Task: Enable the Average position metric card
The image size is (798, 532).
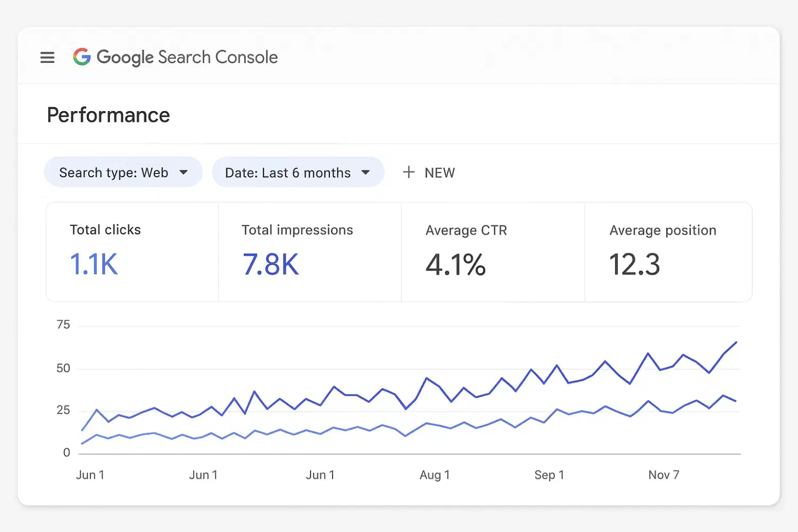Action: pyautogui.click(x=668, y=252)
